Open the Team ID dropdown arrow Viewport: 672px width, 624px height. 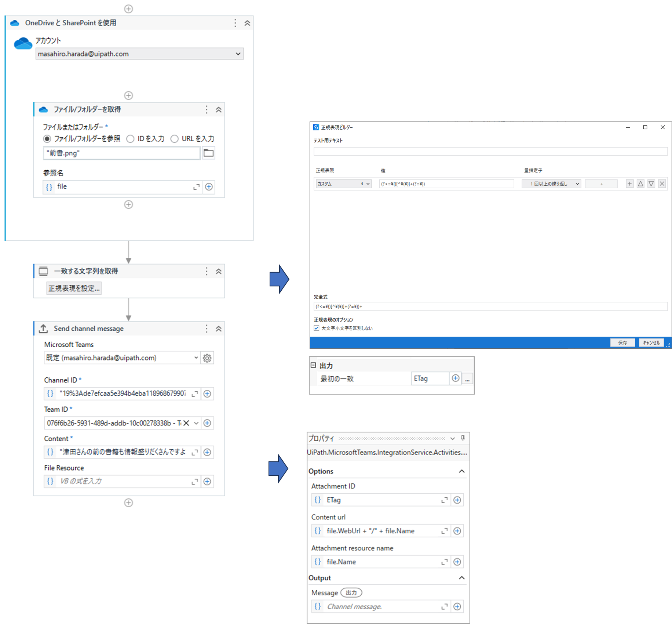click(x=196, y=423)
